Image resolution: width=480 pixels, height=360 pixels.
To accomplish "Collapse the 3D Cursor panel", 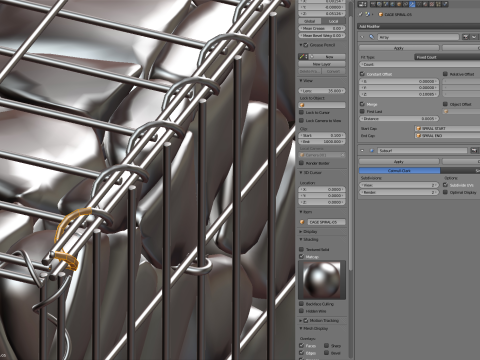I will [x=301, y=173].
